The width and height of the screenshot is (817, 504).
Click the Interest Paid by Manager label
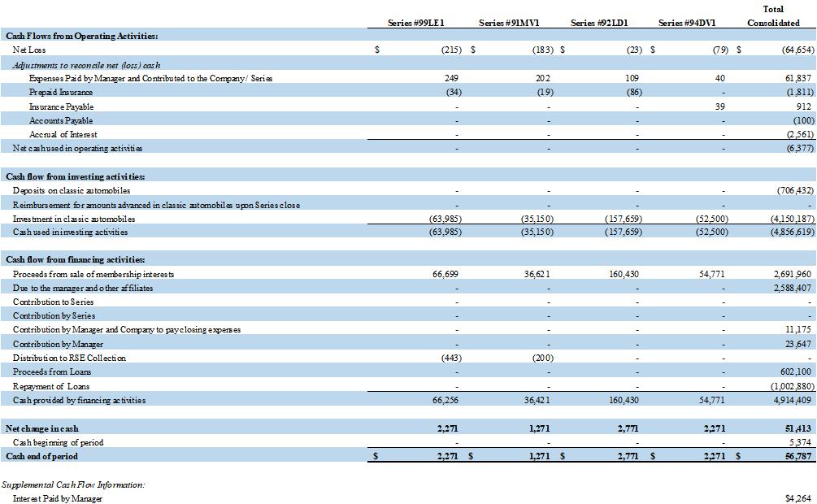58,498
